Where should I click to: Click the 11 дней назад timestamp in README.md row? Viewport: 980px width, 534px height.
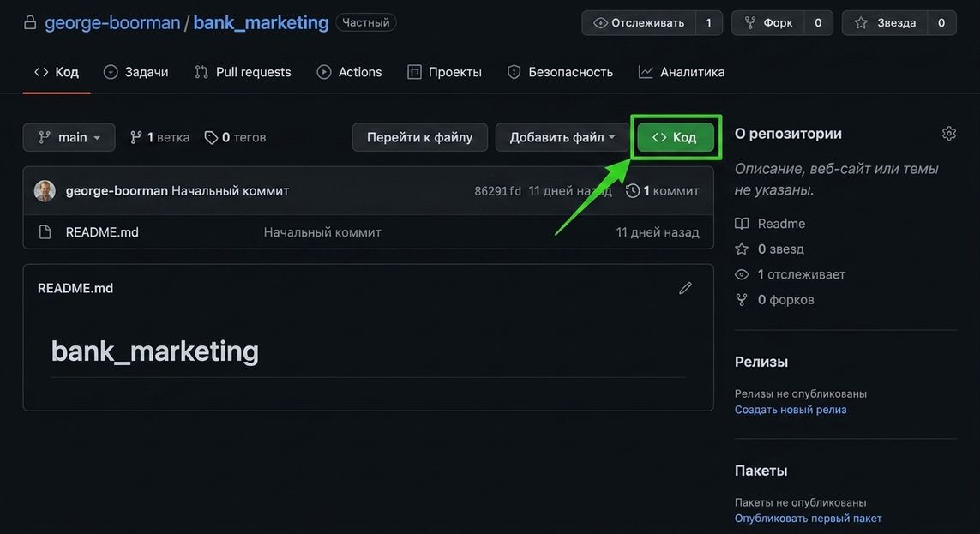[x=658, y=232]
